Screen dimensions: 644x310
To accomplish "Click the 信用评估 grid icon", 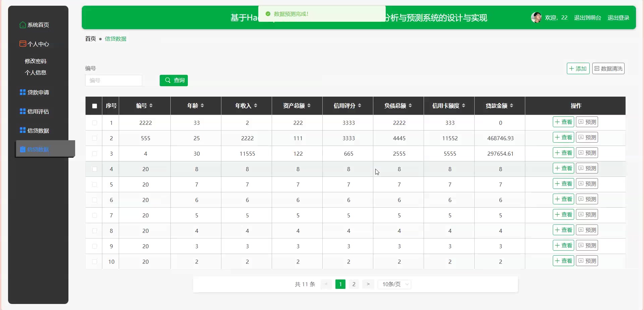I will 23,111.
